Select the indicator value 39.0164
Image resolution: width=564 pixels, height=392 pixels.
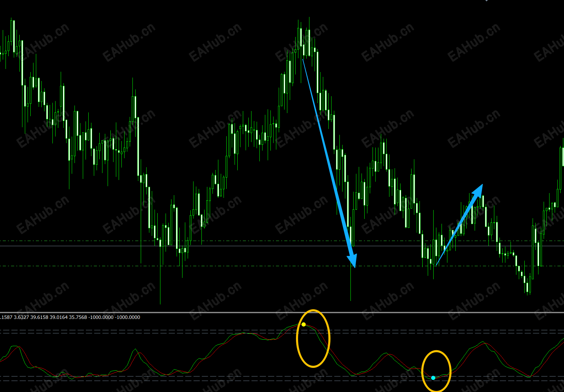(x=59, y=317)
